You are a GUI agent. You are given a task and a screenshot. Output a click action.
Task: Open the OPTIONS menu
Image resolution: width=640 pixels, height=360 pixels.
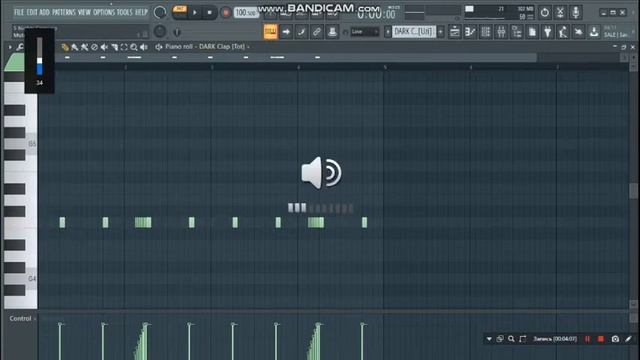104,12
